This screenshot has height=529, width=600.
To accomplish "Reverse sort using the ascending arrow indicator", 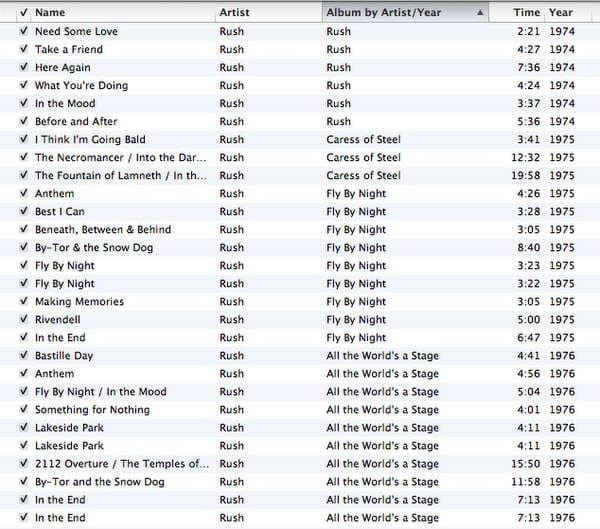I will 480,13.
